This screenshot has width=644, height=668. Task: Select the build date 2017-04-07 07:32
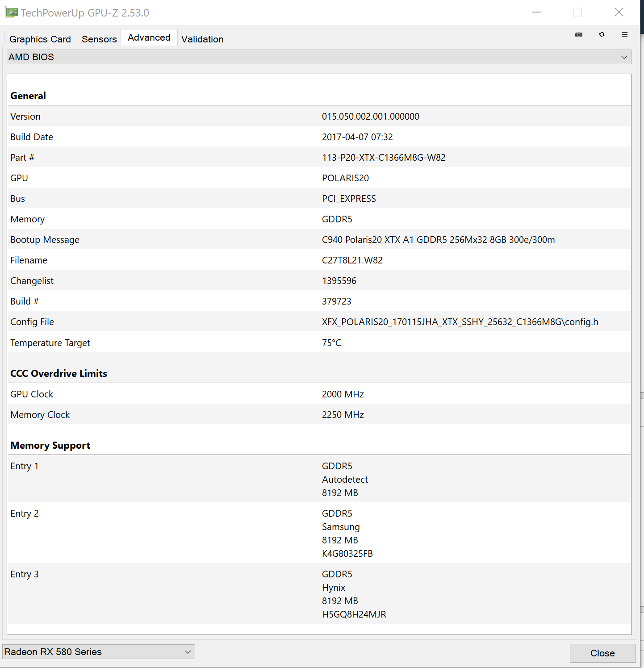[357, 137]
